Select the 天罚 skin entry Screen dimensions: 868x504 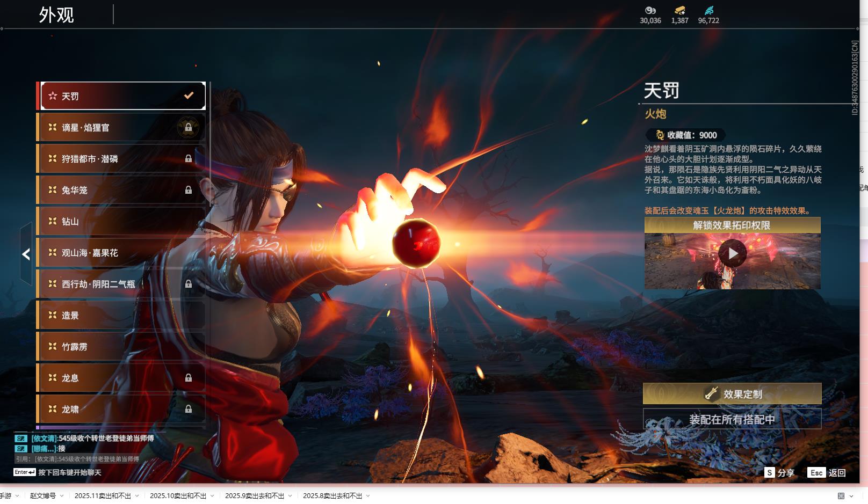click(x=123, y=96)
